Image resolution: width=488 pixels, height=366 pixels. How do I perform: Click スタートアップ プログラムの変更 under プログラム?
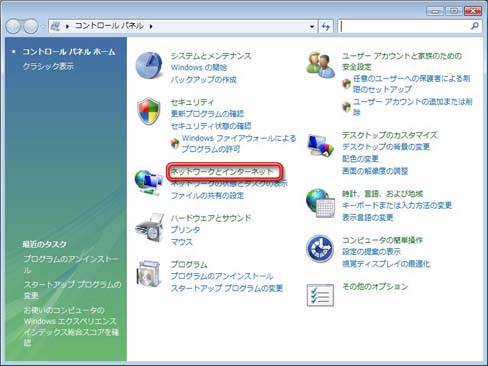pyautogui.click(x=227, y=288)
